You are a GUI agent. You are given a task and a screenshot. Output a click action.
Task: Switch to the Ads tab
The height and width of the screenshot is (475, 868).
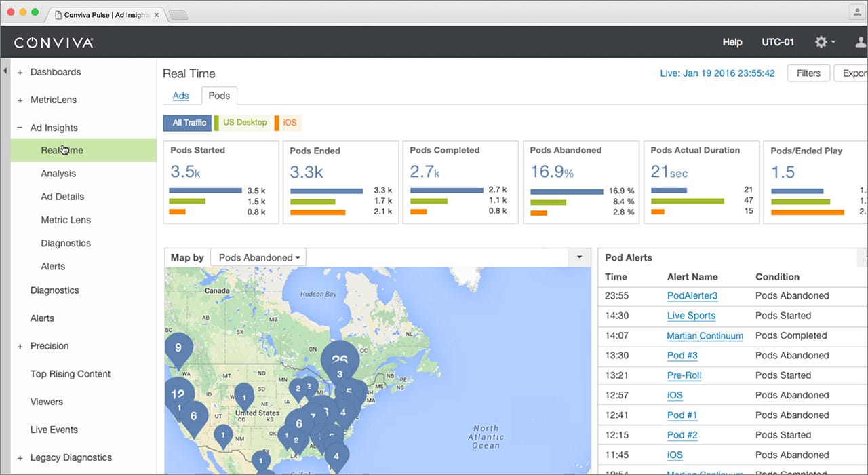click(180, 96)
